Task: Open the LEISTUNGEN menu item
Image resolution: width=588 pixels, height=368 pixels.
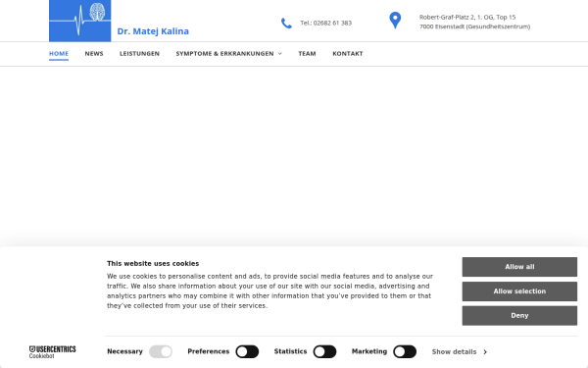Action: 139,54
